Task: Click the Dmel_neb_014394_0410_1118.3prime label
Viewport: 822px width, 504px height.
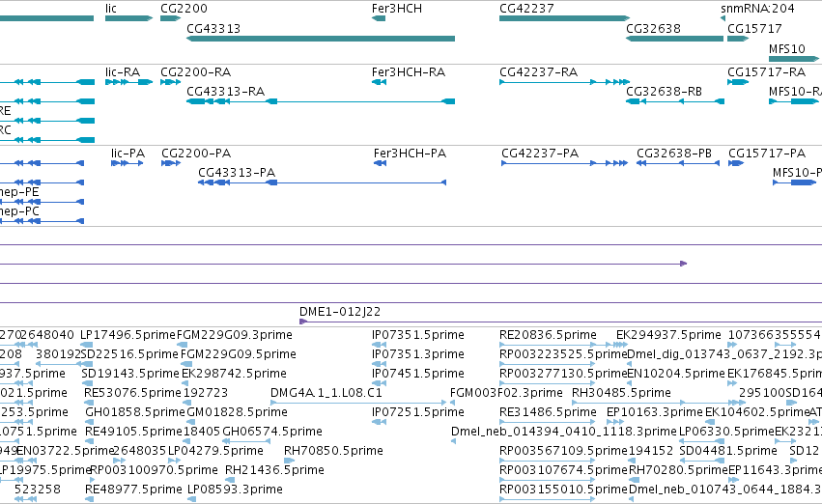Action: tap(563, 432)
